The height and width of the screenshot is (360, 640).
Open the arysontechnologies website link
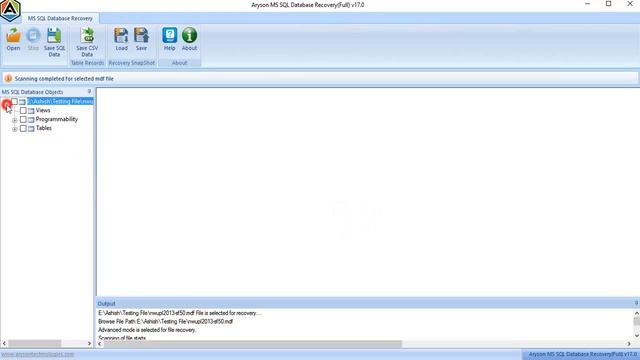pos(38,354)
